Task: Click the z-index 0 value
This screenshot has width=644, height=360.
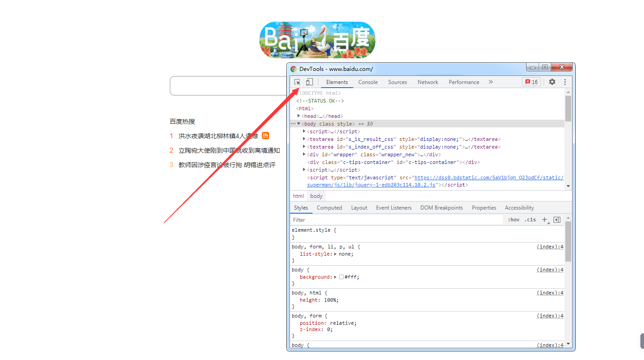Action: point(328,329)
